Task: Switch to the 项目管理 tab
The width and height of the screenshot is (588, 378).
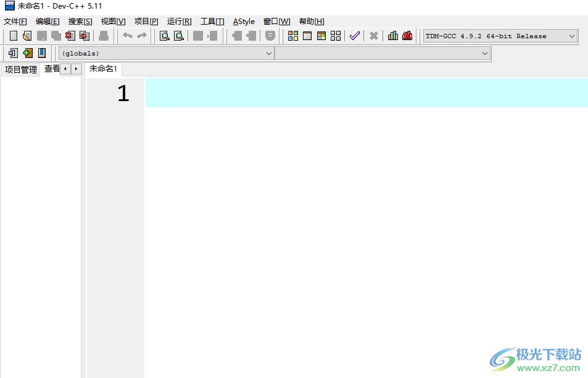Action: pyautogui.click(x=21, y=69)
